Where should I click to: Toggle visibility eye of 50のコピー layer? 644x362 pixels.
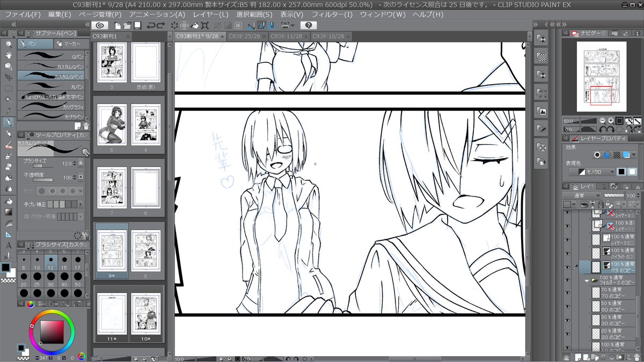coord(567,307)
